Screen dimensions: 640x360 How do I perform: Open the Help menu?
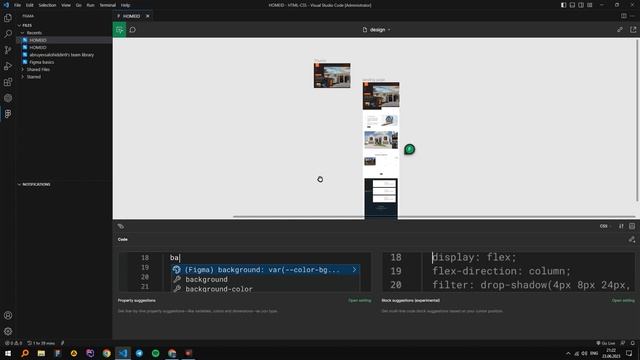click(x=125, y=5)
